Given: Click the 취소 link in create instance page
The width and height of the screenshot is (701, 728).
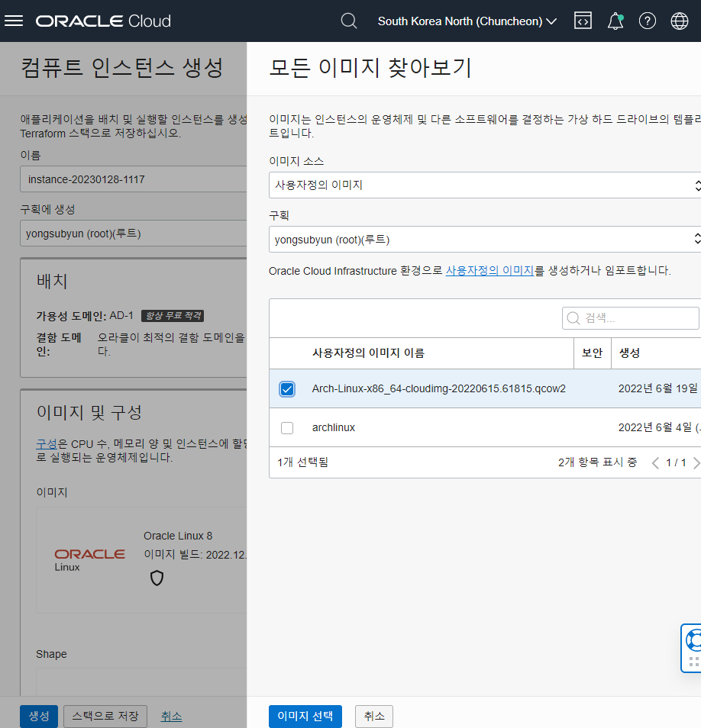Looking at the screenshot, I should [x=171, y=717].
